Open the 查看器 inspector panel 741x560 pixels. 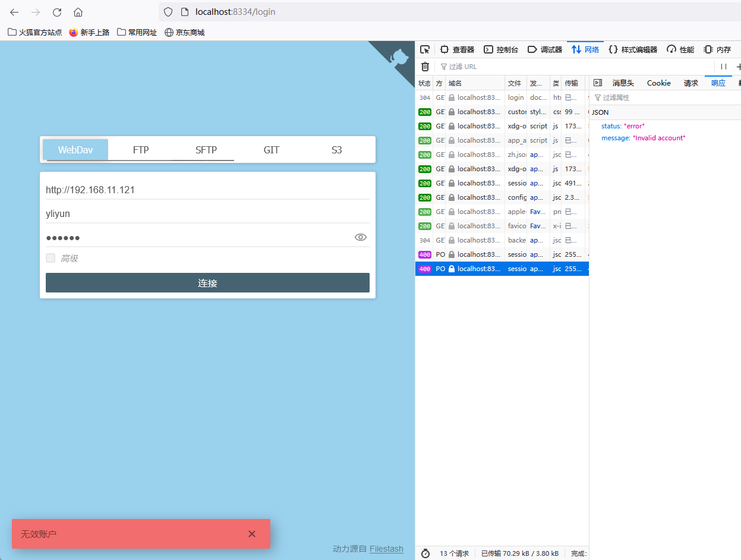pos(457,49)
